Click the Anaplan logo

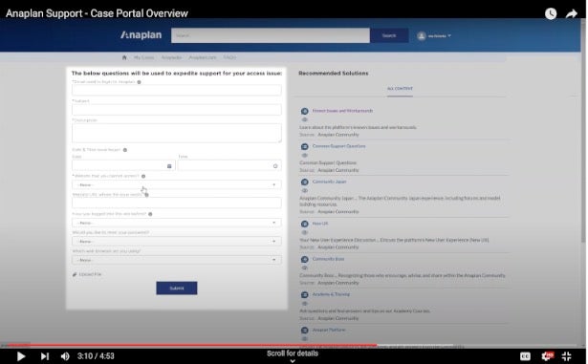point(141,34)
